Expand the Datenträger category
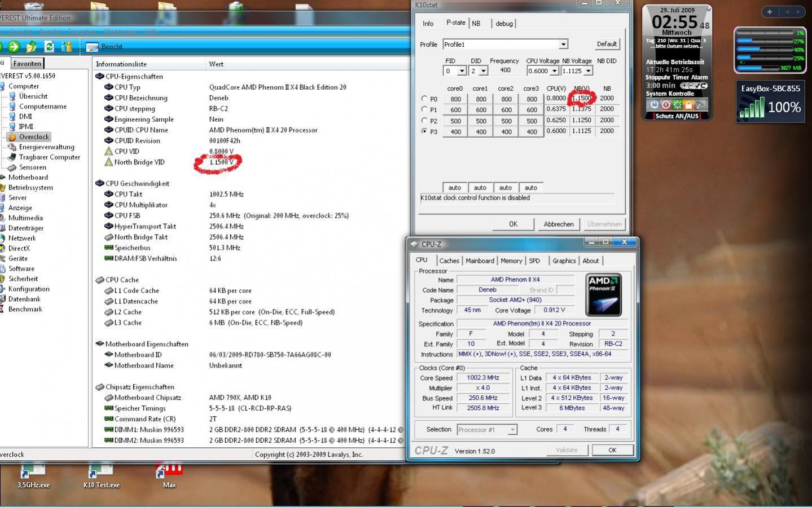The image size is (812, 507). 26,228
